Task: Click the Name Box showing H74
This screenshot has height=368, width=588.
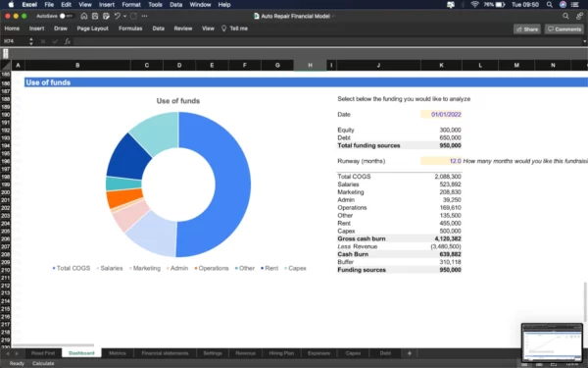Action: [x=15, y=41]
